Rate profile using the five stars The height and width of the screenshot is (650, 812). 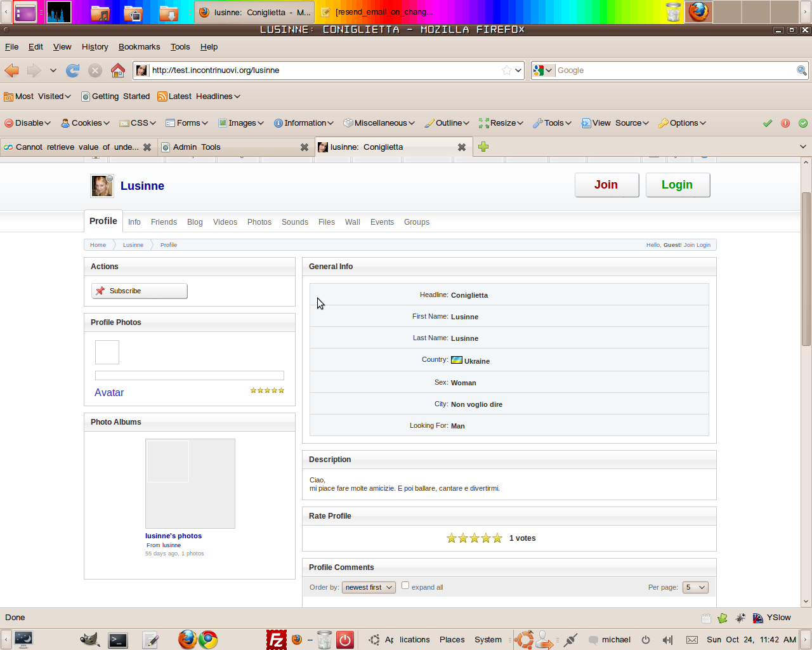tap(475, 538)
